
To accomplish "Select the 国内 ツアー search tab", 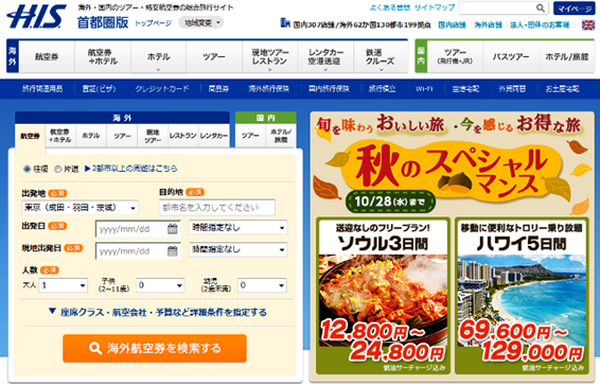I will [x=250, y=136].
